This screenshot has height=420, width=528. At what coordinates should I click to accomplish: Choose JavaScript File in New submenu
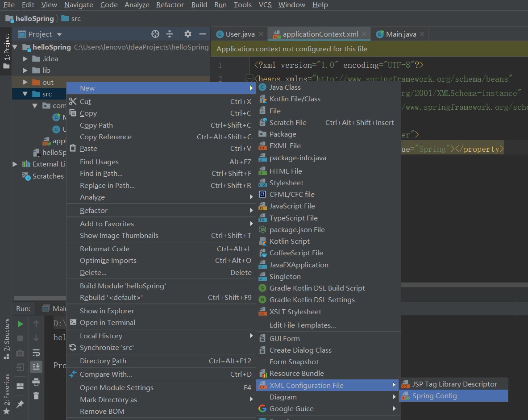click(328, 206)
